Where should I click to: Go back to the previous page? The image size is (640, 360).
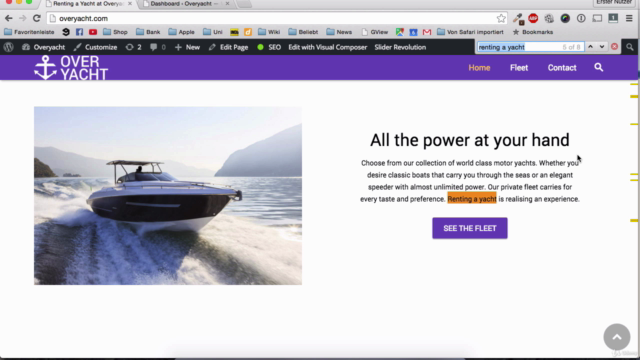(9, 18)
